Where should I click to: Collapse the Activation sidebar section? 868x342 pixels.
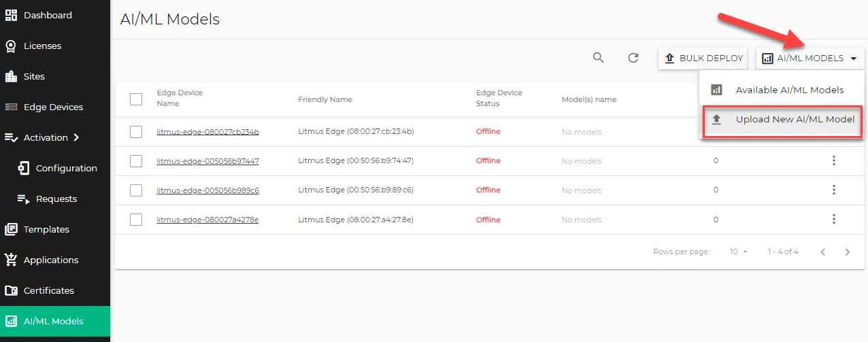click(x=54, y=137)
